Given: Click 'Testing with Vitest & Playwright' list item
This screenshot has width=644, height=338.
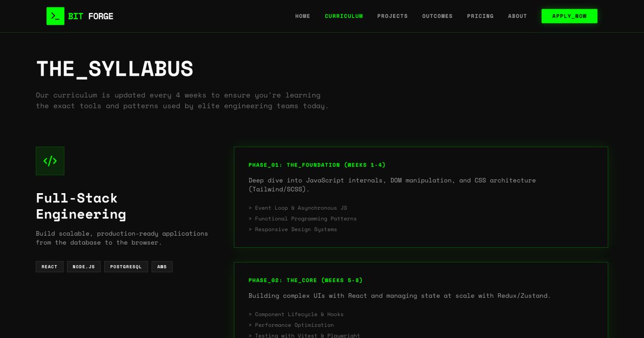Looking at the screenshot, I should pyautogui.click(x=304, y=335).
